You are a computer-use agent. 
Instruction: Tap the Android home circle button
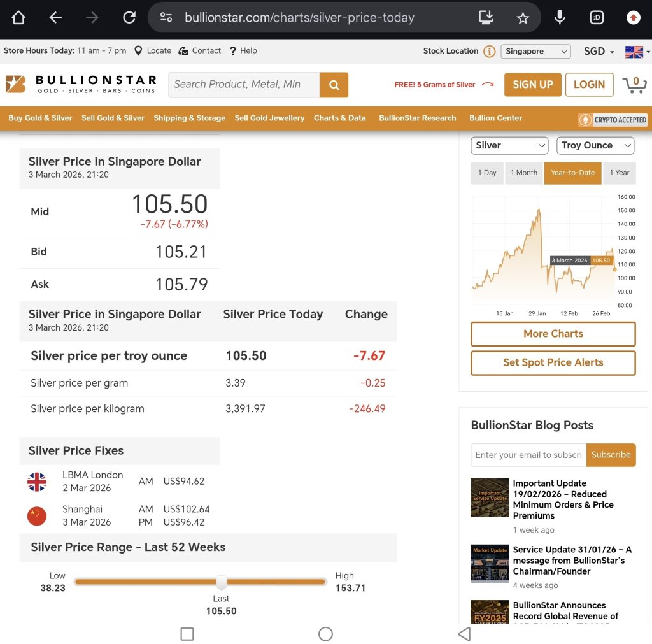point(325,634)
